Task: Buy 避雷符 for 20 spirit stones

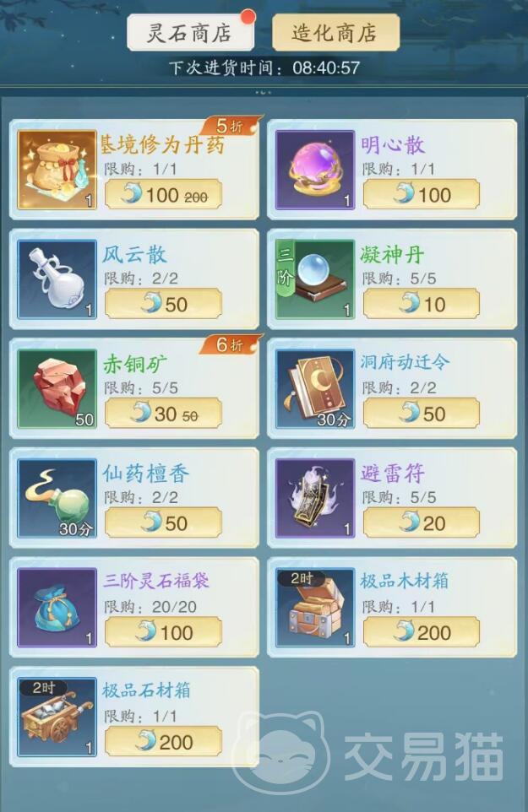Action: [x=422, y=523]
